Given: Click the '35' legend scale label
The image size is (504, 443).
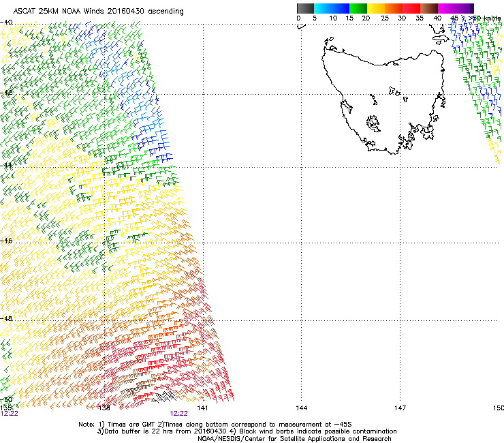Looking at the screenshot, I should point(420,18).
